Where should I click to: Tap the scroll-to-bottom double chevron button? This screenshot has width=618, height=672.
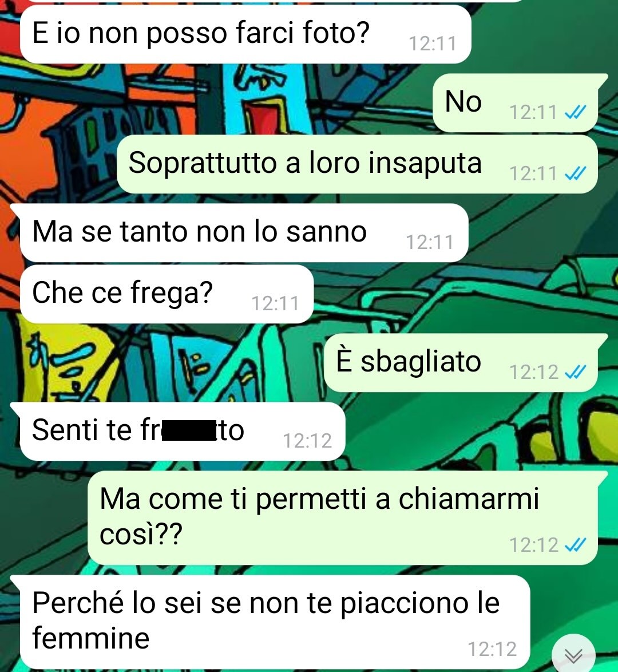click(x=573, y=655)
